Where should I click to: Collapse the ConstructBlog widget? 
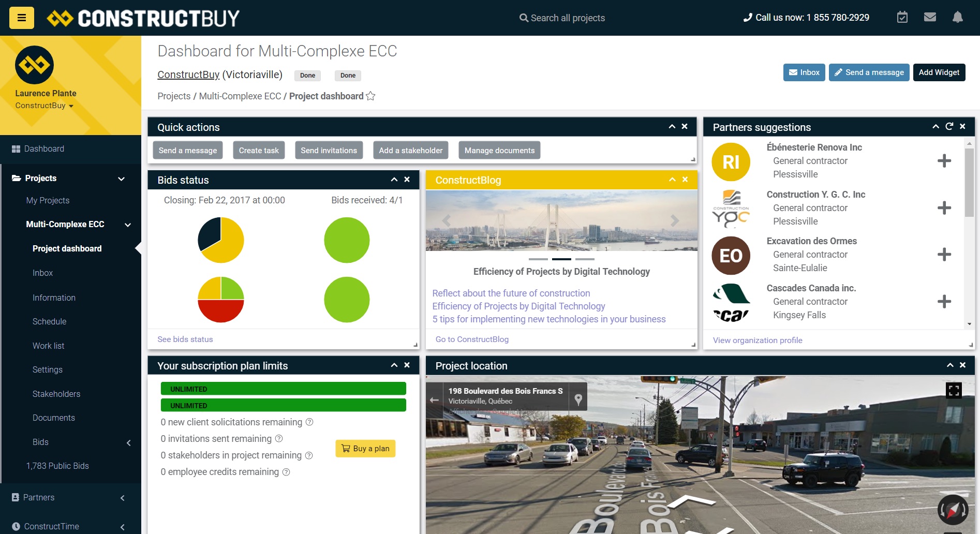click(672, 180)
